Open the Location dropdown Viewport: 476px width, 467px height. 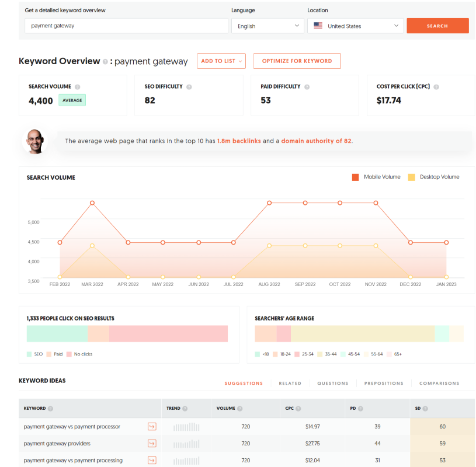(x=355, y=26)
